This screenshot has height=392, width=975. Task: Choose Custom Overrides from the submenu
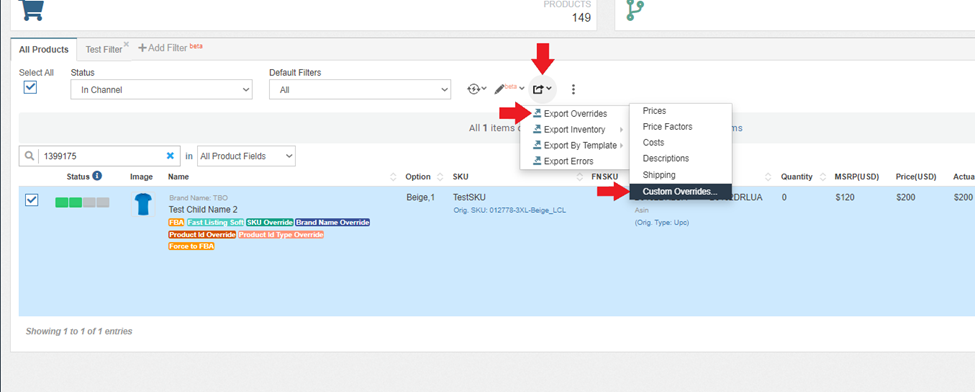coord(681,192)
